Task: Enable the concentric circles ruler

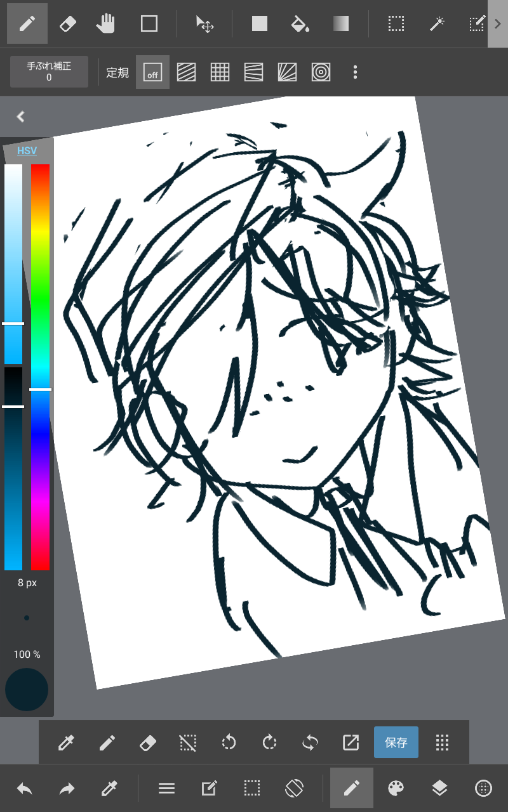Action: pyautogui.click(x=321, y=72)
